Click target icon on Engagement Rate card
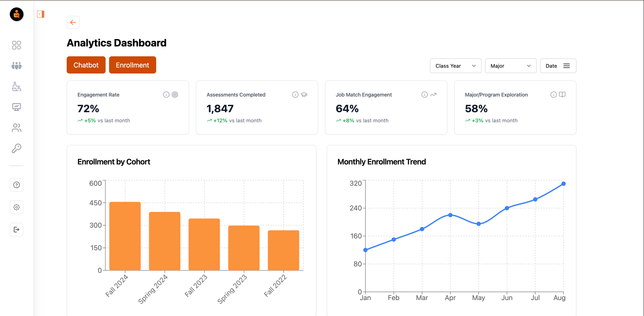Screen dimensions: 644x316 coord(175,95)
